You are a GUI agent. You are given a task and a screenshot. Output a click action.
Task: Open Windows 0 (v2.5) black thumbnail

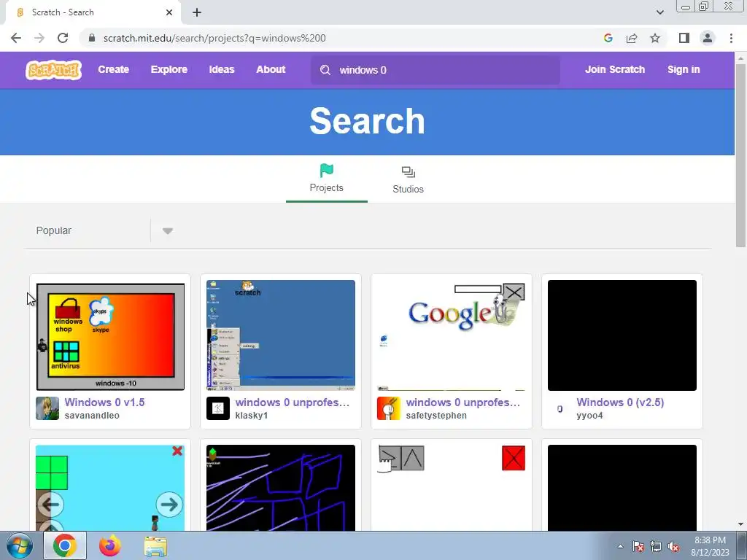coord(622,335)
